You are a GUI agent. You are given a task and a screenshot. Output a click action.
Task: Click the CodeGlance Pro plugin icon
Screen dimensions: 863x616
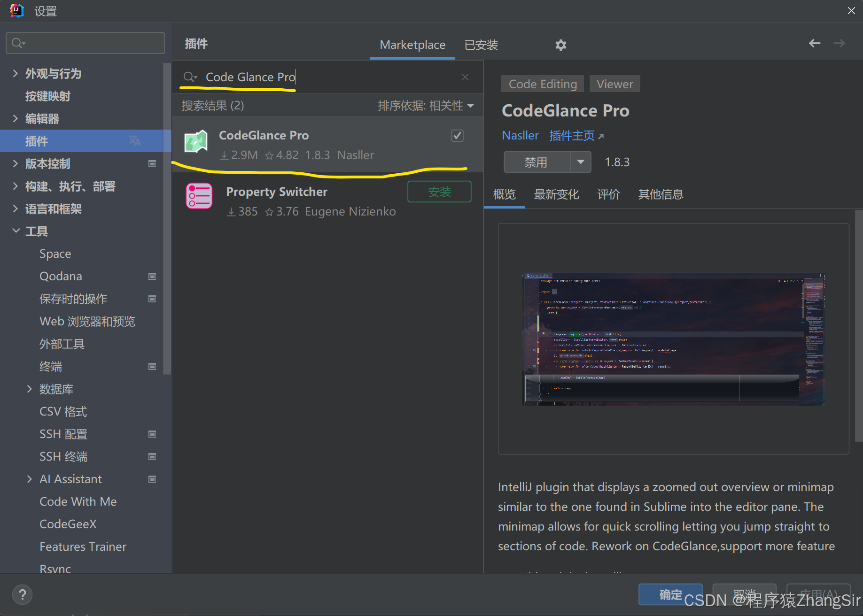(x=196, y=141)
